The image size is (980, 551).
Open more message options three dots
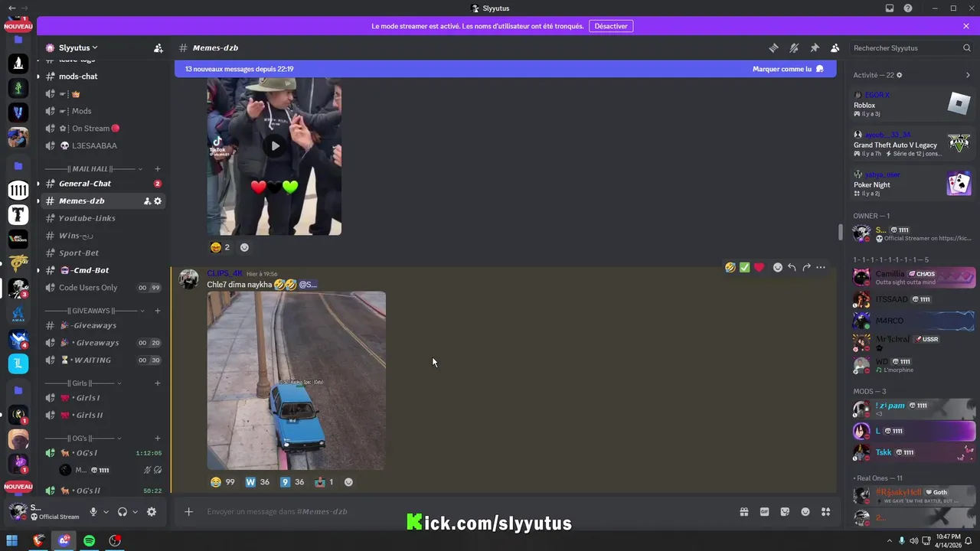click(821, 267)
